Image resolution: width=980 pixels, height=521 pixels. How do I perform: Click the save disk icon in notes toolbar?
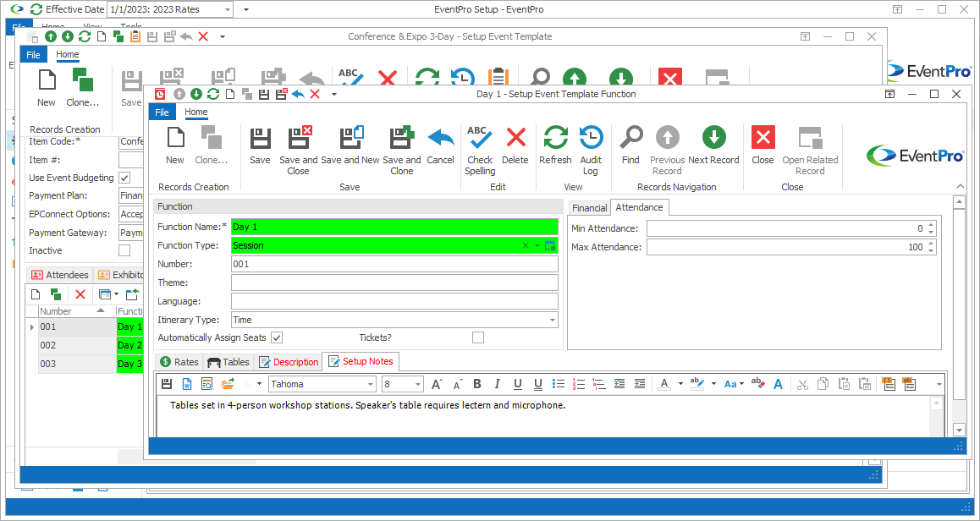click(166, 384)
